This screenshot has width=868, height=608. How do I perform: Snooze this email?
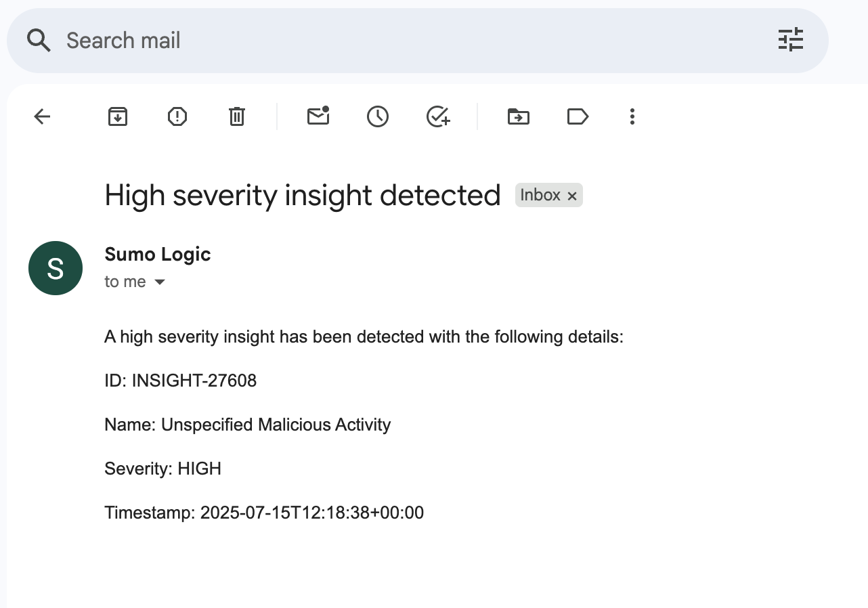pyautogui.click(x=378, y=116)
